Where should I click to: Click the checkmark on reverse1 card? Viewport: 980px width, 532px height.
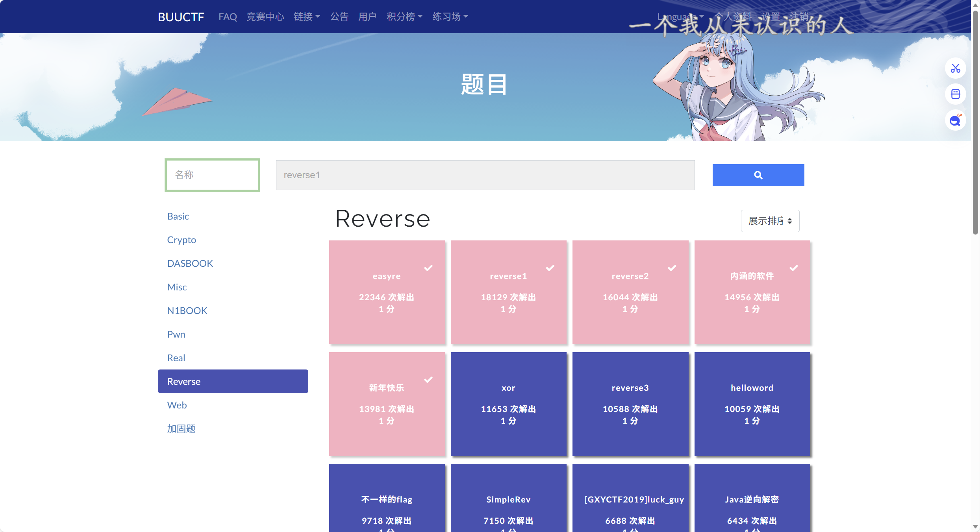pos(550,268)
